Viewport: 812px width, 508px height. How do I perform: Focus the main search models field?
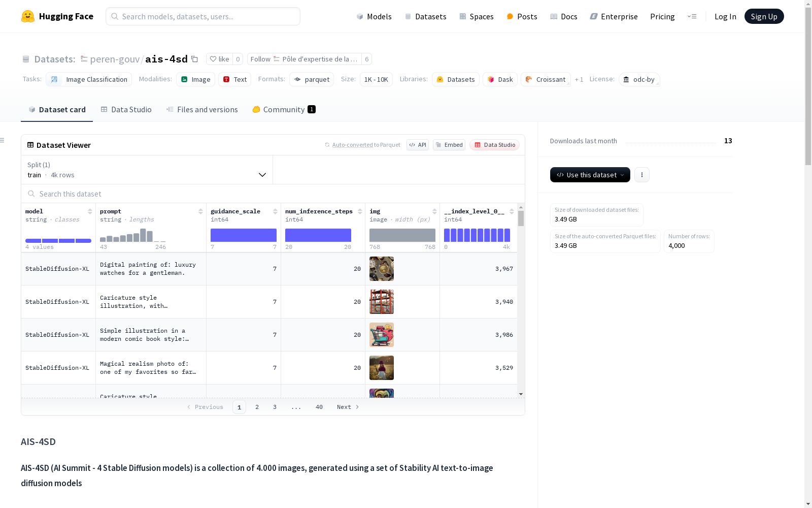203,16
